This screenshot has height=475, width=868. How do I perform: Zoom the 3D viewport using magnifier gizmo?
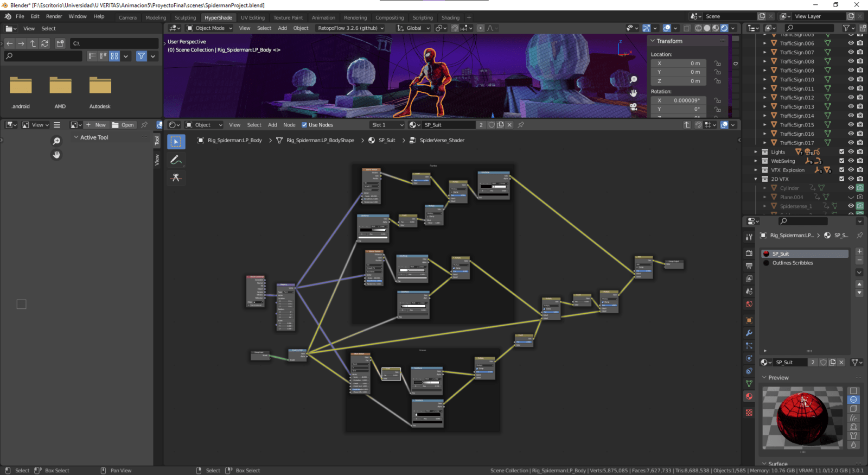click(x=633, y=80)
